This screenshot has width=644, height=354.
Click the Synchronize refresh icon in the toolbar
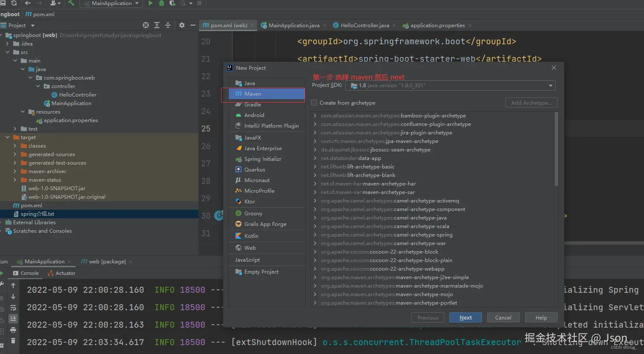(x=14, y=3)
